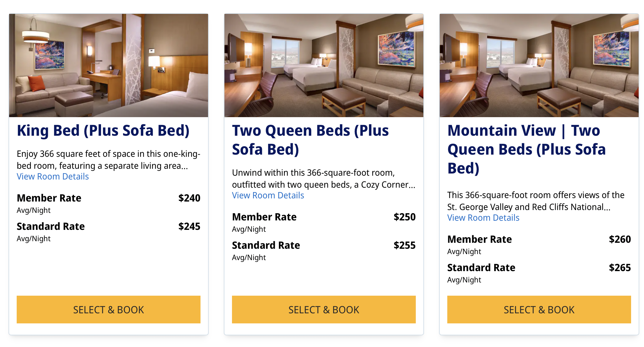Open the Two Queen Beds room photo
The width and height of the screenshot is (644, 347).
[324, 65]
